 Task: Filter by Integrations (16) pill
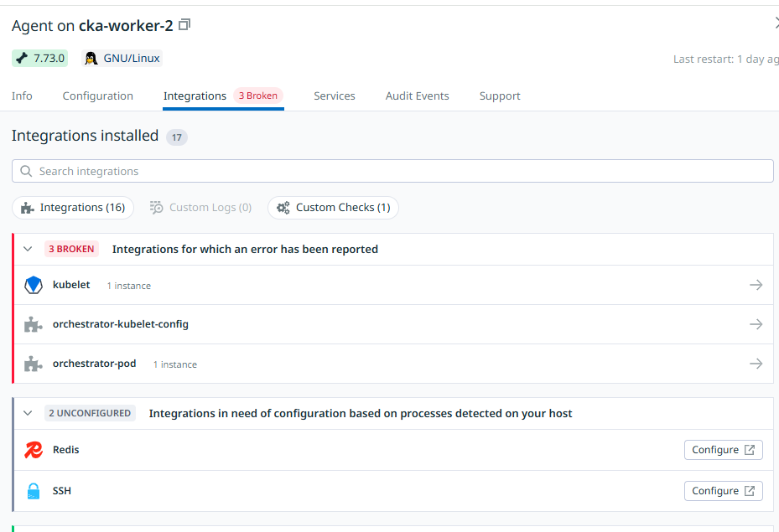click(73, 208)
